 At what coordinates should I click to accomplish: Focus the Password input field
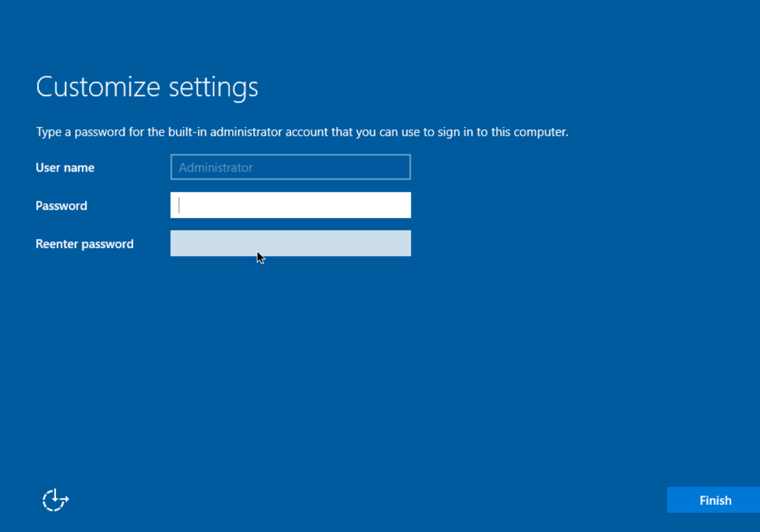tap(290, 205)
